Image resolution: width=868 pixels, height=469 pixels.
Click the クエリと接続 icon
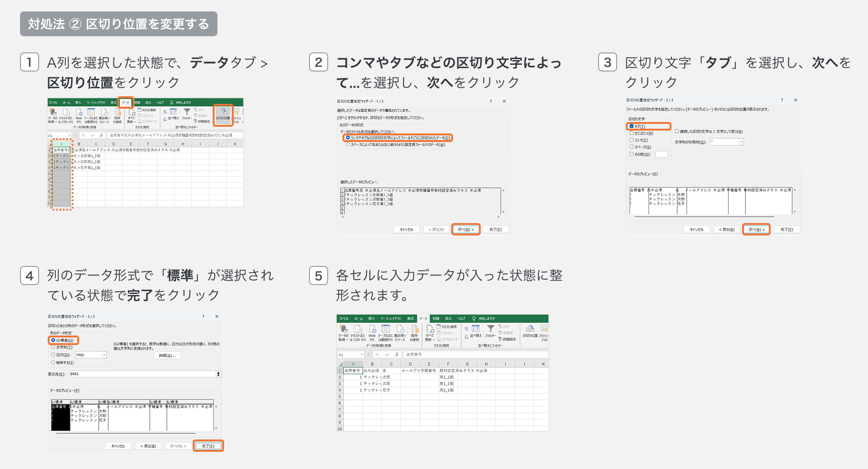point(447,327)
